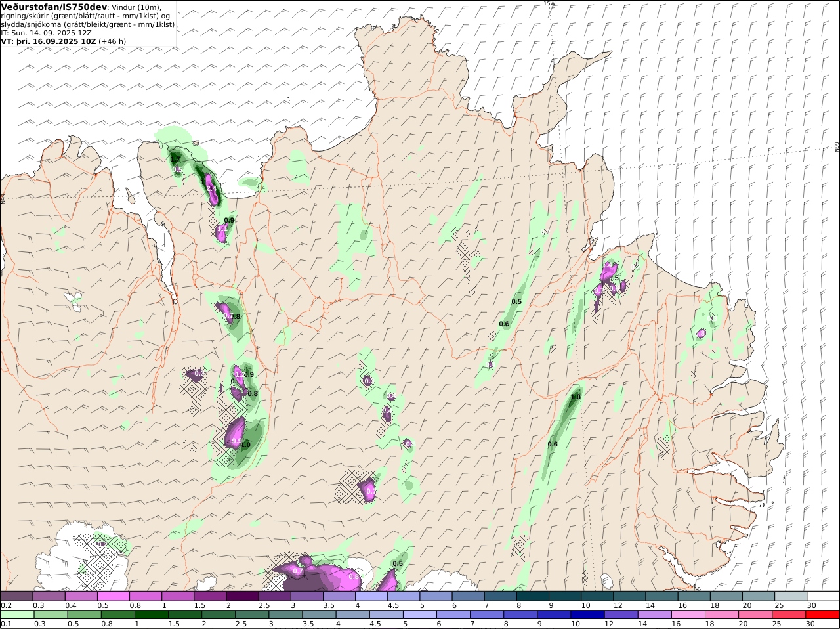Click the grey-blue 3.5 swatch in the lower legend row
840x629 pixels.
(319, 615)
